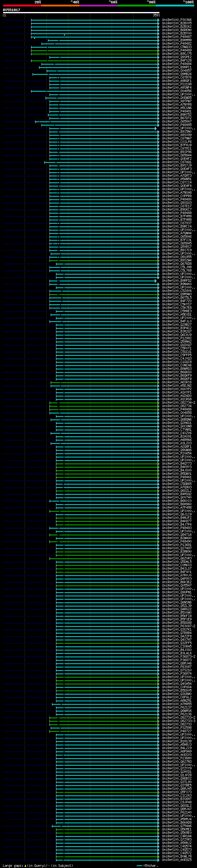Open hit UniRef100_A4RM66
The width and height of the screenshot is (197, 868).
pyautogui.click(x=176, y=440)
